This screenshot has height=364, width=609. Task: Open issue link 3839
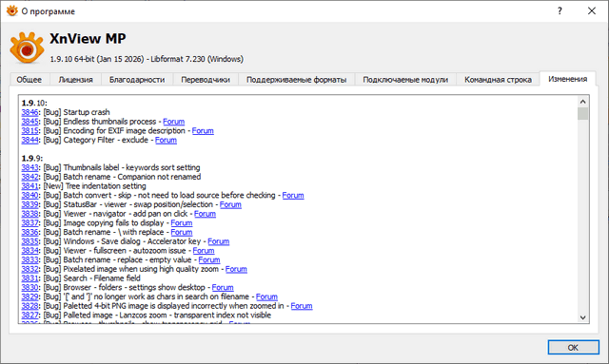click(29, 204)
